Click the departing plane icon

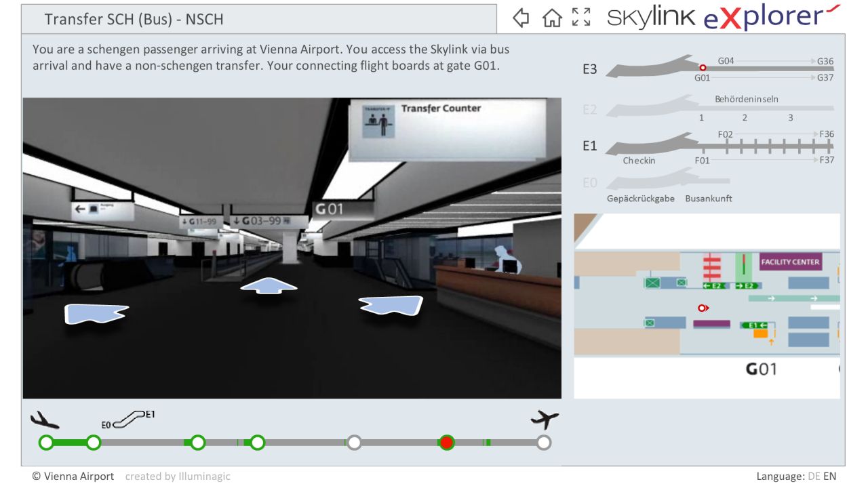pyautogui.click(x=545, y=420)
